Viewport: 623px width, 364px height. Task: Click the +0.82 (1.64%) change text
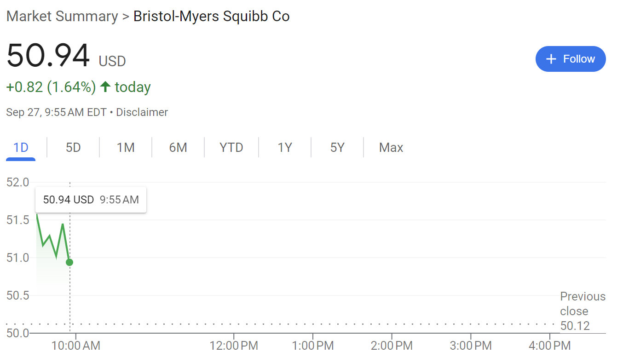51,87
